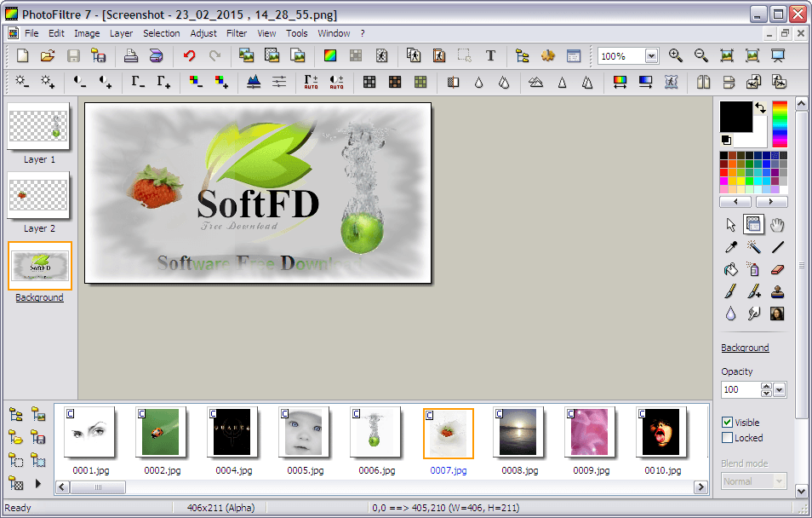The image size is (812, 518).
Task: Open the Filter menu
Action: [237, 33]
